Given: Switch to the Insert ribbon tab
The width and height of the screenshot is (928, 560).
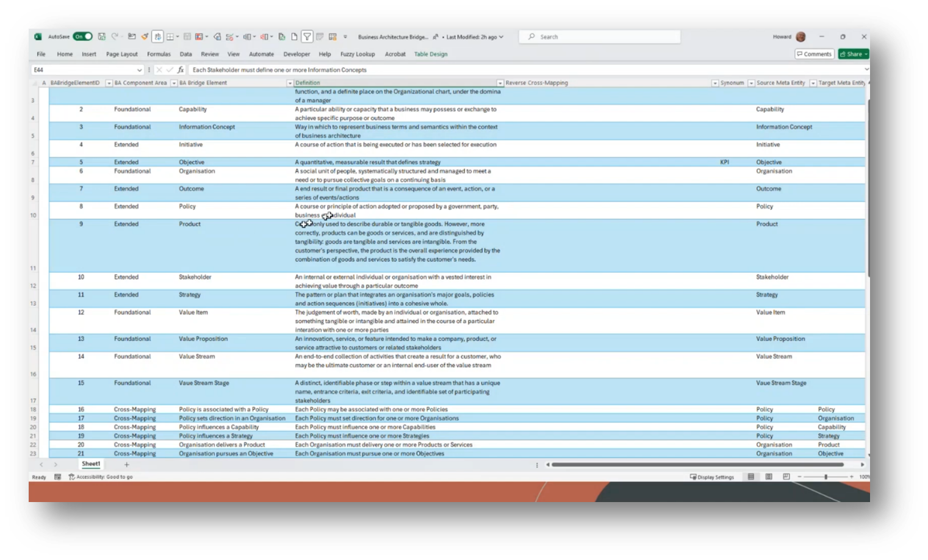Looking at the screenshot, I should (x=89, y=54).
